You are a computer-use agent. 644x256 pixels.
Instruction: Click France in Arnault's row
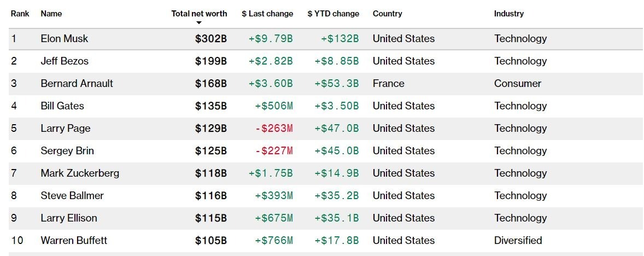388,84
